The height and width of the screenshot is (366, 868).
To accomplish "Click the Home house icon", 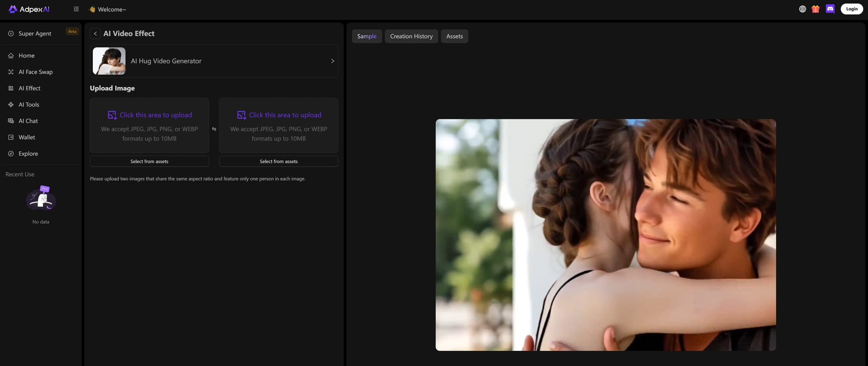I will click(11, 56).
